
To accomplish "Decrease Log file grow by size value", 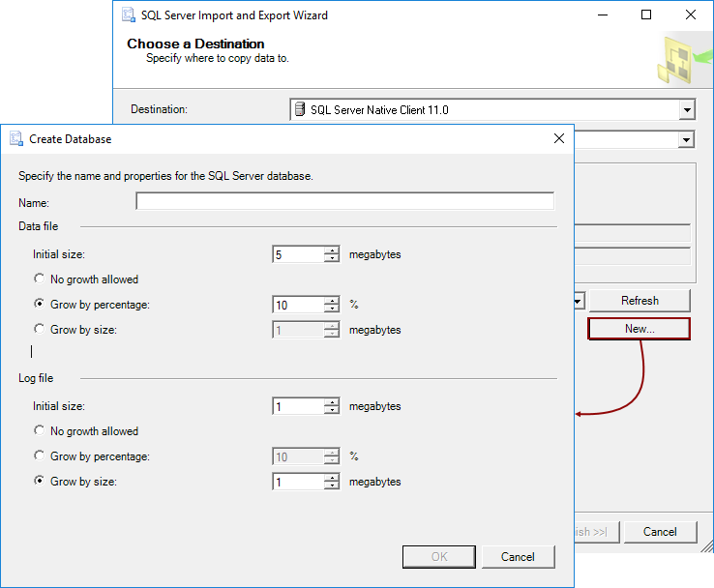I will 332,485.
